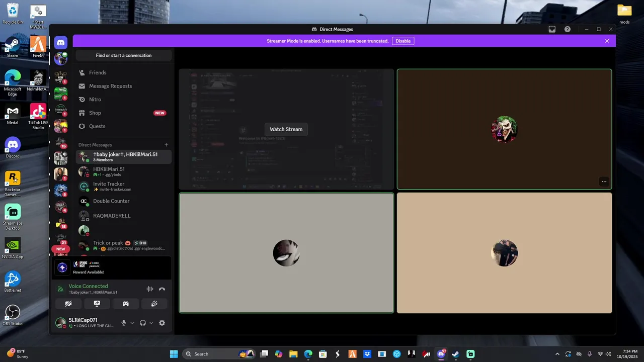Screen dimensions: 644x362
Task: Select the joker avatar call tile
Action: [504, 129]
